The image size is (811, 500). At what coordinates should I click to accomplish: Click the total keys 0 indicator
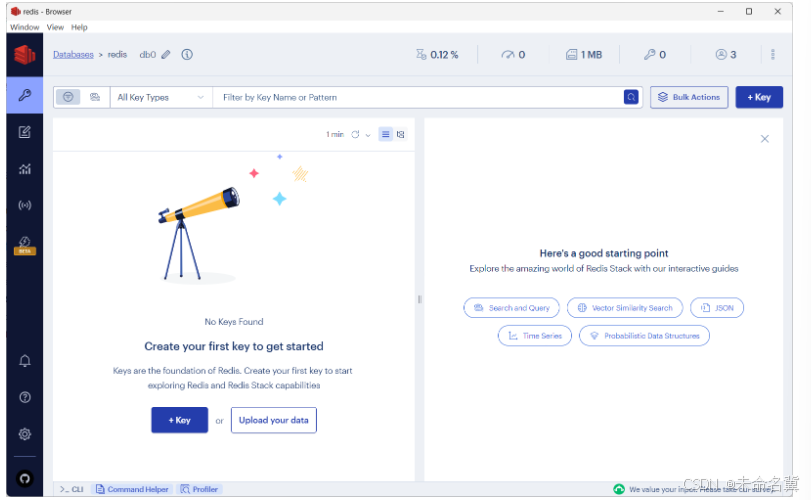point(654,54)
